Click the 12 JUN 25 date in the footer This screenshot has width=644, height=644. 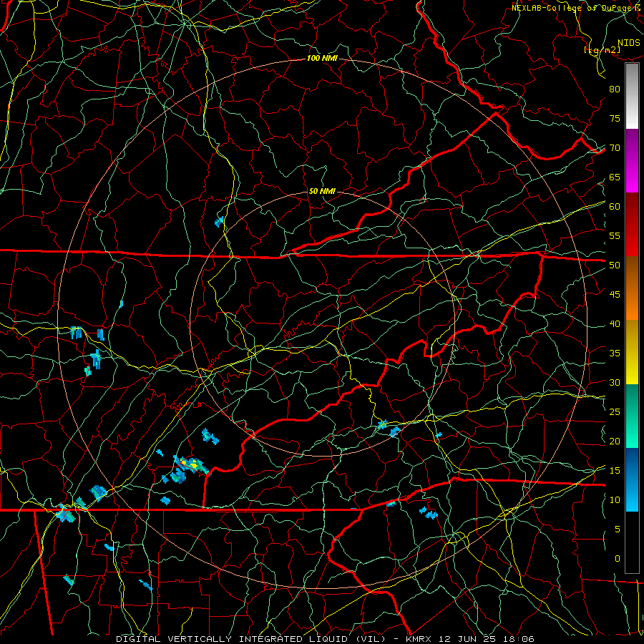tap(468, 639)
